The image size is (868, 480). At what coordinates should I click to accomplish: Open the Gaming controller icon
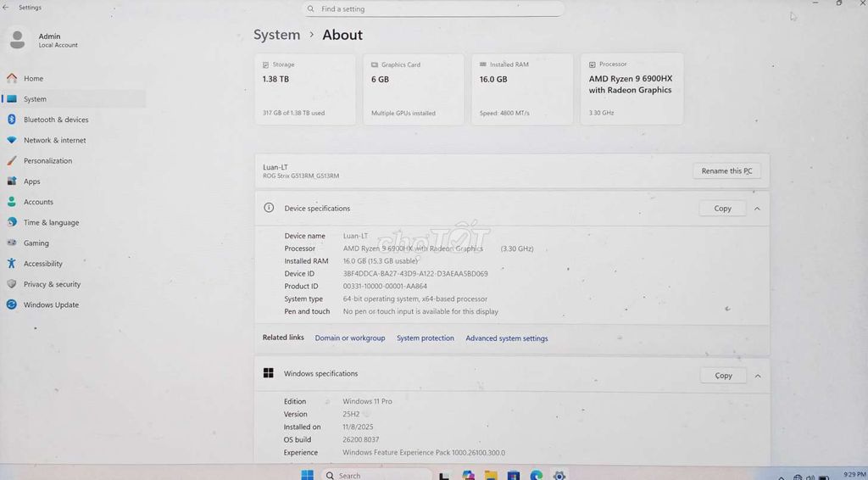[x=12, y=243]
